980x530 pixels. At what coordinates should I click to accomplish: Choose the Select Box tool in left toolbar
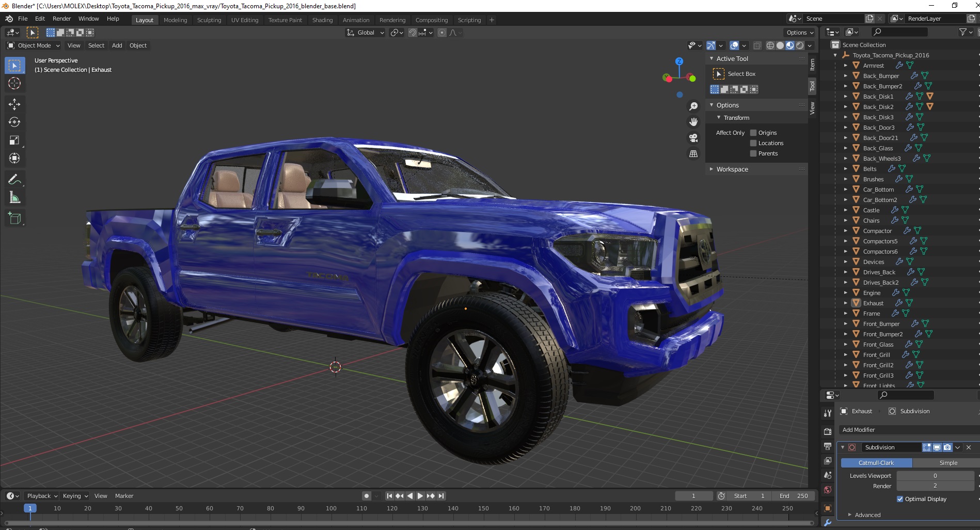click(x=14, y=66)
